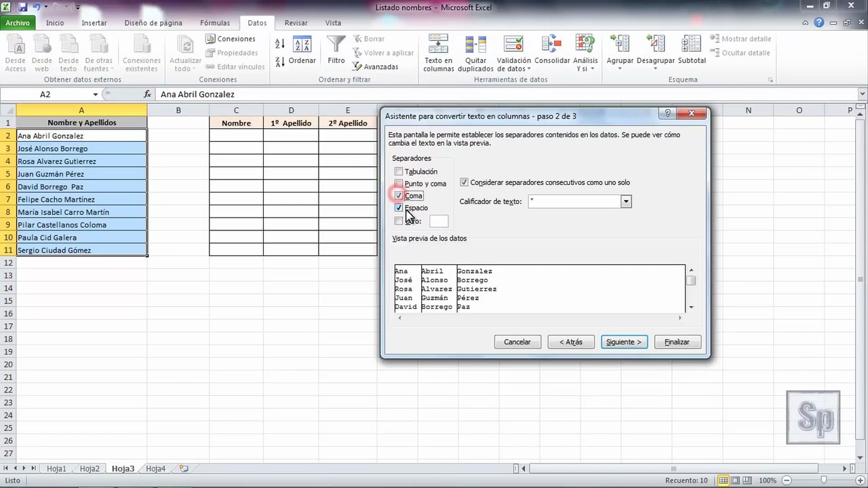Click Quitar duplicados
Image resolution: width=868 pixels, height=488 pixels.
pyautogui.click(x=475, y=54)
